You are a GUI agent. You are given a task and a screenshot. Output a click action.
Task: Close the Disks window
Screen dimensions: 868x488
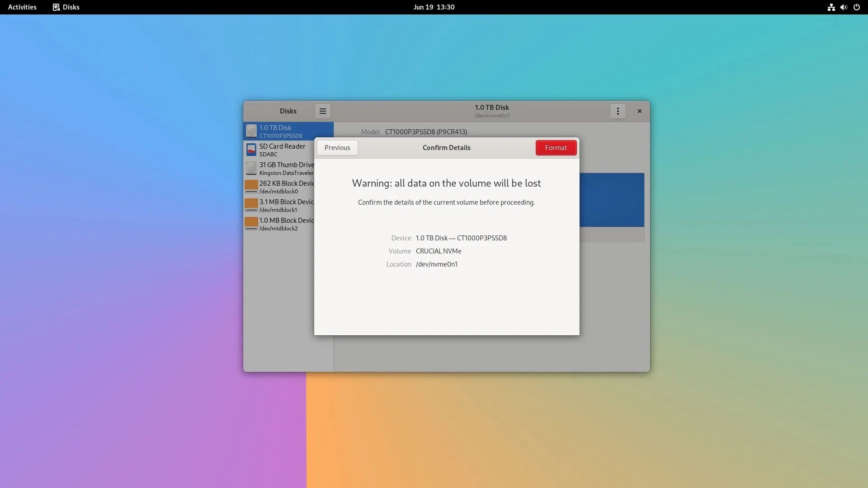point(639,111)
